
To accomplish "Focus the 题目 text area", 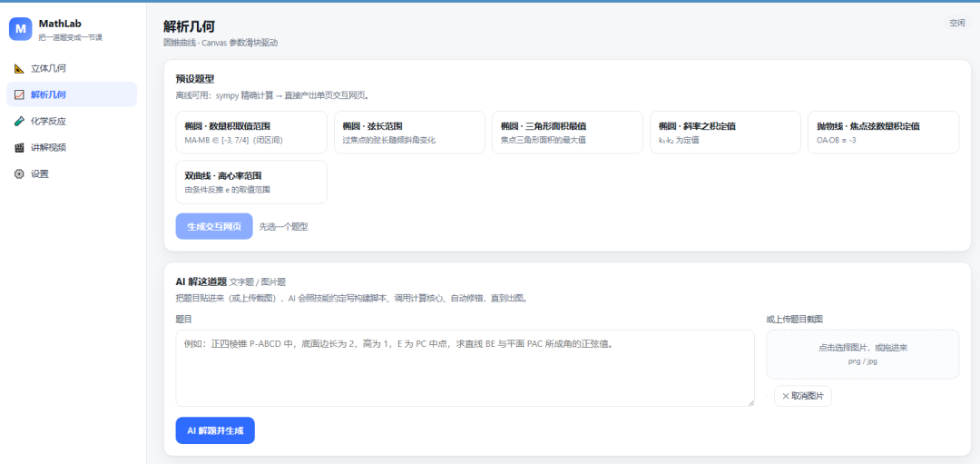I will pyautogui.click(x=465, y=369).
